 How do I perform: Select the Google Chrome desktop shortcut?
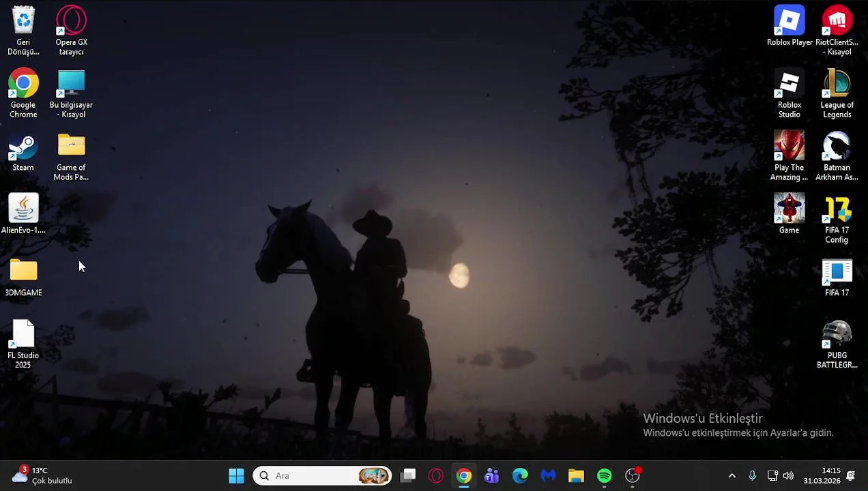23,93
